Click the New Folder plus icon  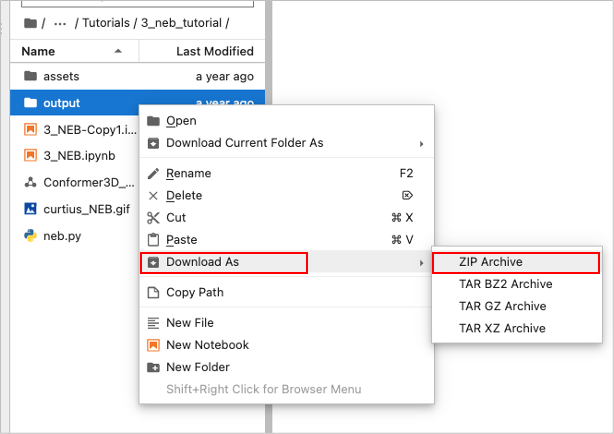(153, 367)
